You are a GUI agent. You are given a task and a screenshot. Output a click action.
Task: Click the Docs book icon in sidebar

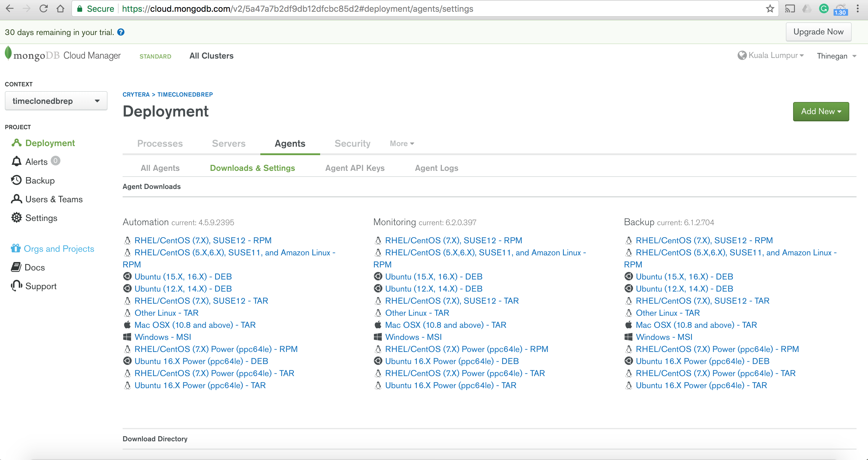click(16, 267)
